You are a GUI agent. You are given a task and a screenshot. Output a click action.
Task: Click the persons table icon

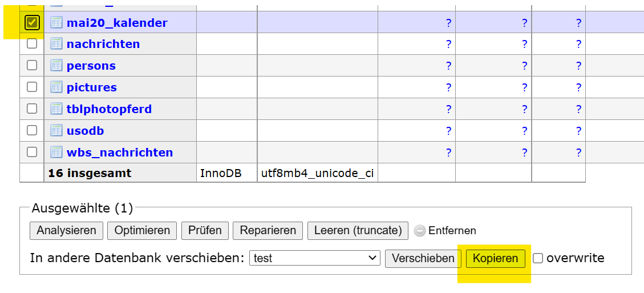point(56,66)
